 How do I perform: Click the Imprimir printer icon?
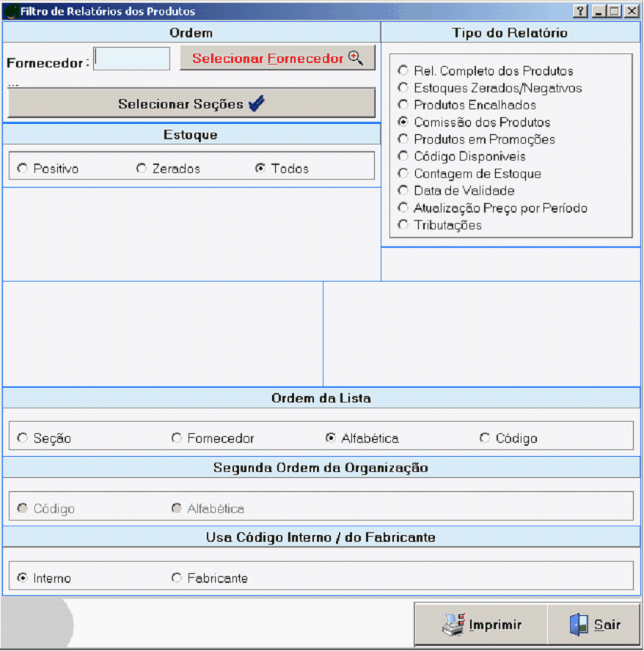tap(453, 624)
